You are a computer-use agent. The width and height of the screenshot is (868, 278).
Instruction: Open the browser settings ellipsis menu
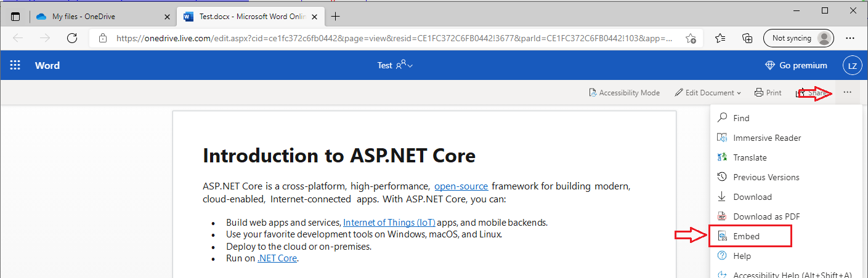(x=851, y=38)
